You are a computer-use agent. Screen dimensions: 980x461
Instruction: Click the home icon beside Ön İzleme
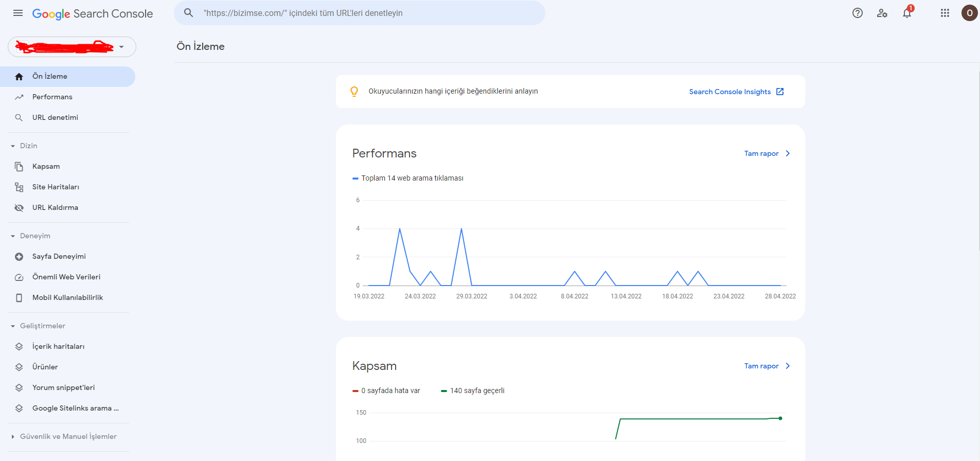pos(19,77)
